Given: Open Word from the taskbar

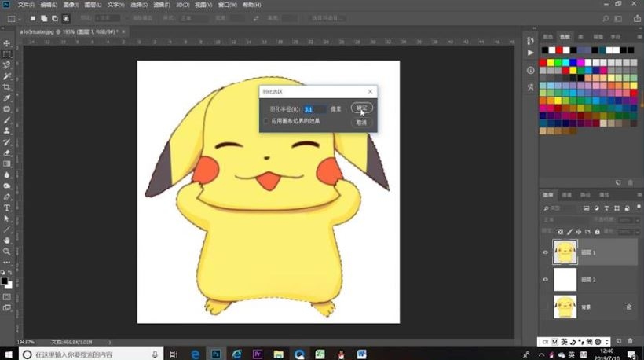Looking at the screenshot, I should coord(361,354).
